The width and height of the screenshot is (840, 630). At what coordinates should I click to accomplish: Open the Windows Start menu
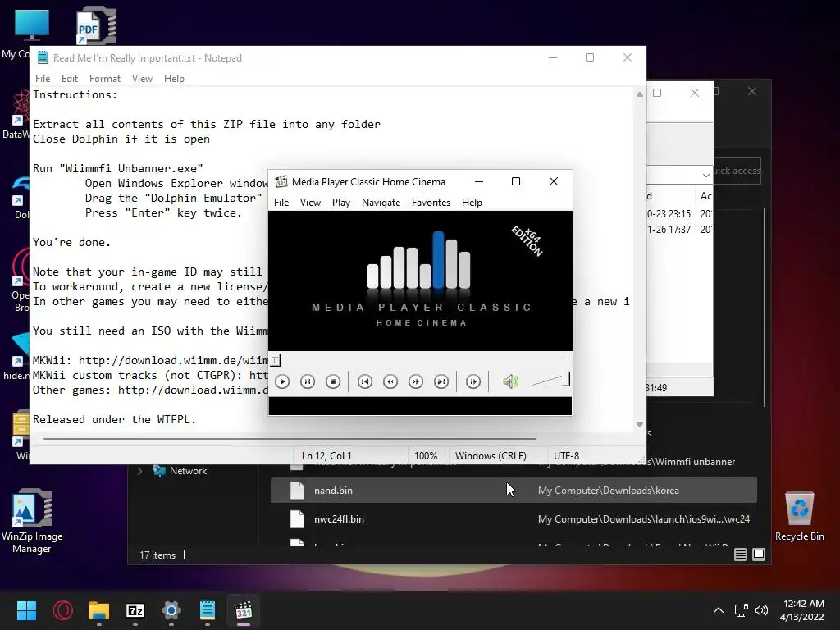tap(26, 610)
